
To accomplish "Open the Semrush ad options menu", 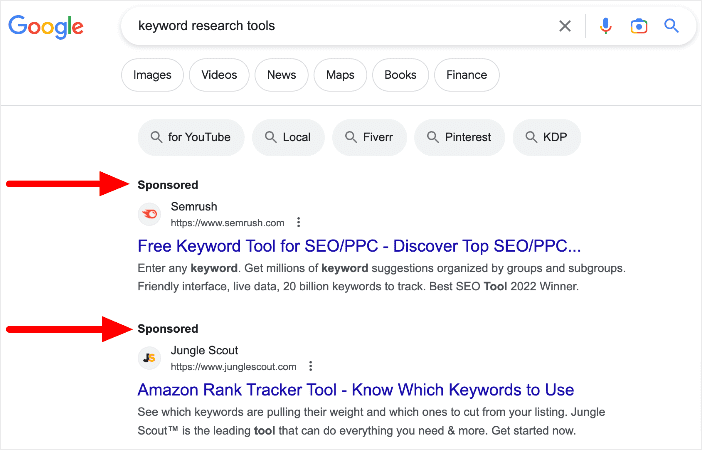I will [298, 223].
